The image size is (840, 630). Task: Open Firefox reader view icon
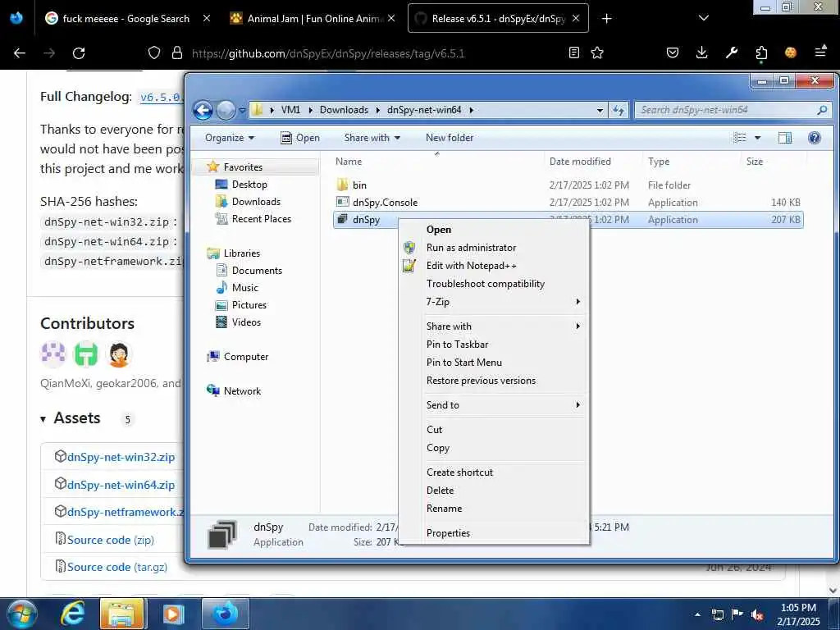click(573, 52)
